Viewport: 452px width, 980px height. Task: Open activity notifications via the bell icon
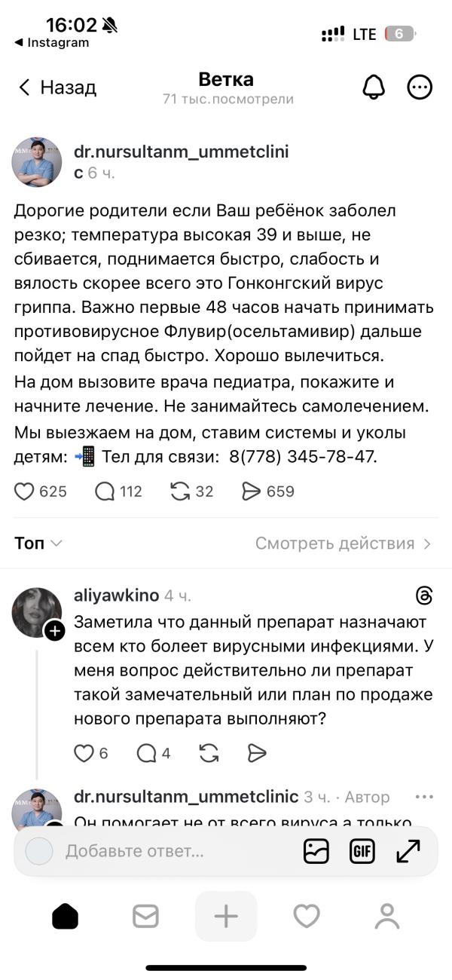374,87
